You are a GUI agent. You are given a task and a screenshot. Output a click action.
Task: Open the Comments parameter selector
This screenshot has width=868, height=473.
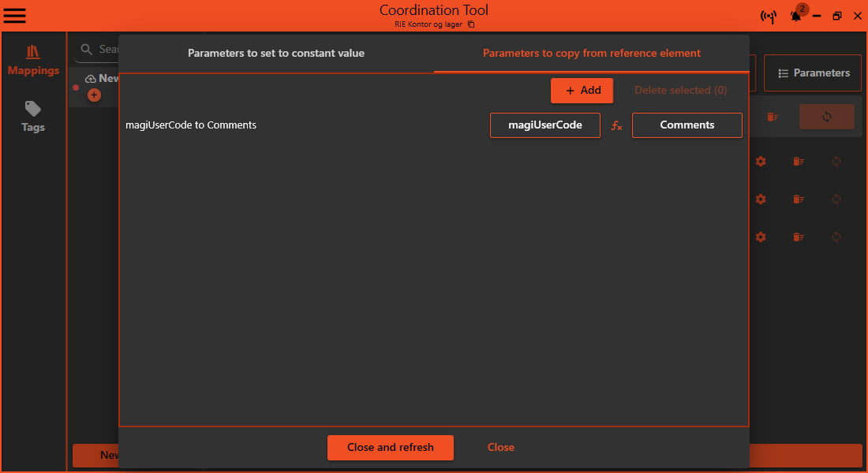click(687, 125)
